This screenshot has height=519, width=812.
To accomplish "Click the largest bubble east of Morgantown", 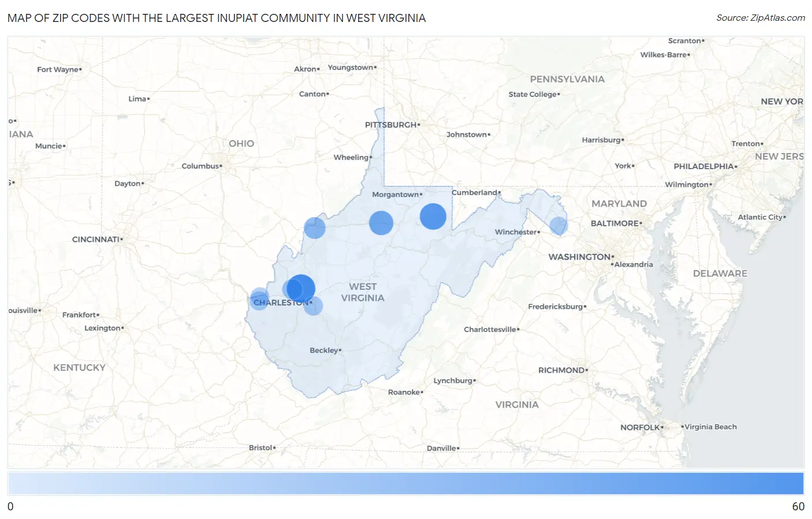I will 433,216.
